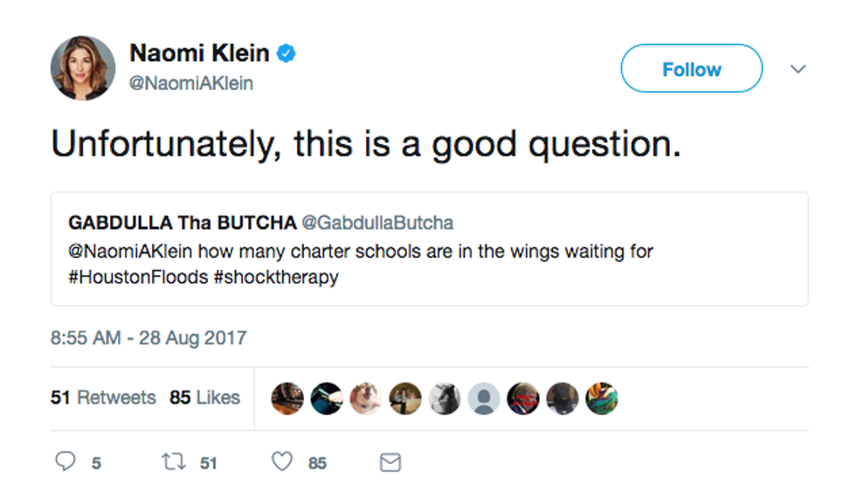Click the Naomi Klein display name
856x504 pixels.
coord(199,54)
